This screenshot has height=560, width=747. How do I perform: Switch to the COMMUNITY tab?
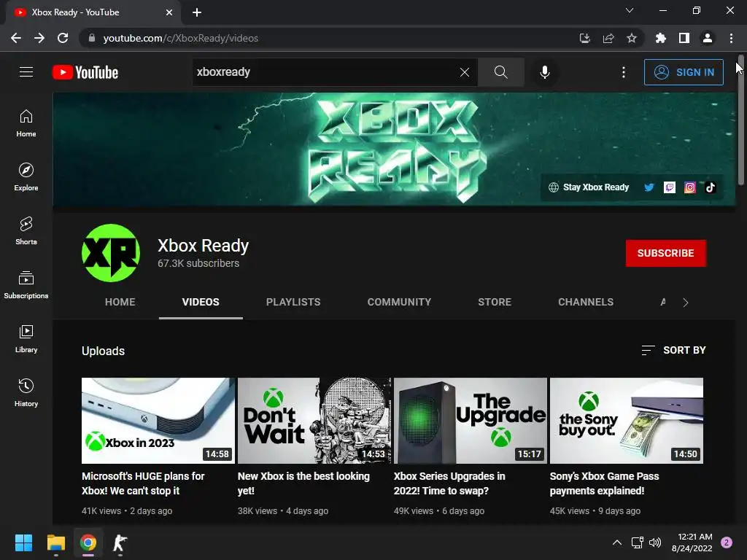coord(399,302)
